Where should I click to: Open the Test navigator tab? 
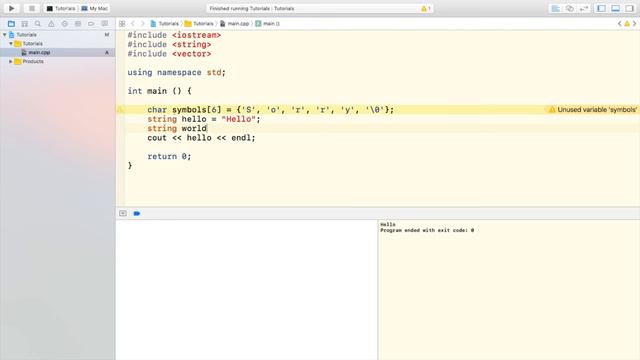click(x=64, y=24)
